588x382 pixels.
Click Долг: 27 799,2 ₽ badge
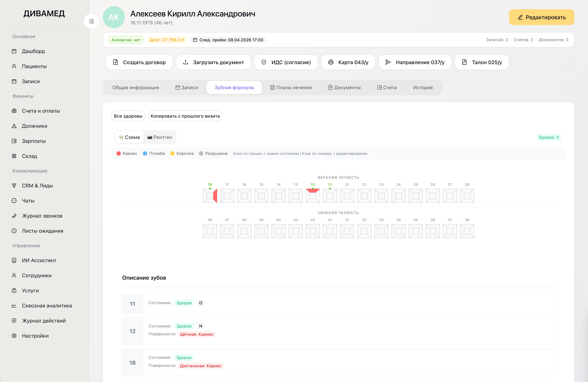click(167, 40)
